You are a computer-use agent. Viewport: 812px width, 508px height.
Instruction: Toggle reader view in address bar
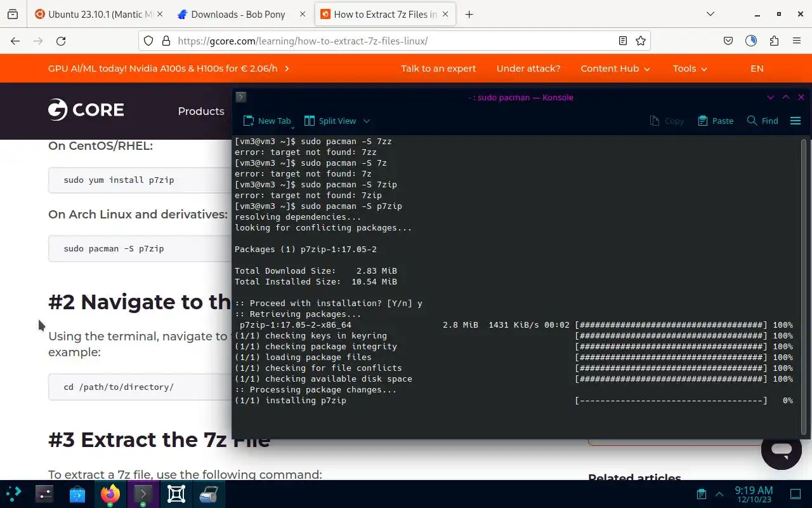click(623, 41)
